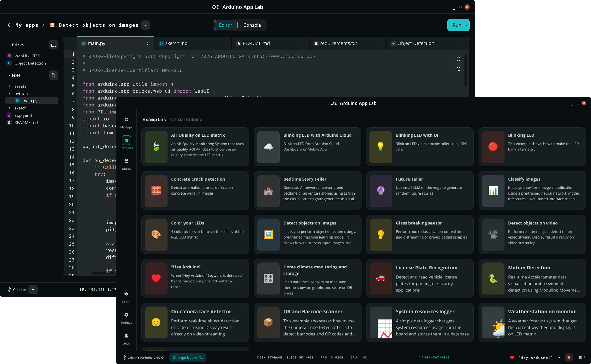Create a new file in the Files panel

click(53, 75)
